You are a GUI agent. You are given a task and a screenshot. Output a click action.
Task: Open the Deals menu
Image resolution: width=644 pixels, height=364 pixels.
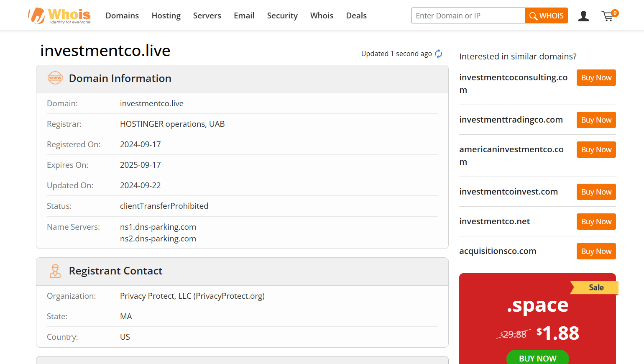(356, 15)
